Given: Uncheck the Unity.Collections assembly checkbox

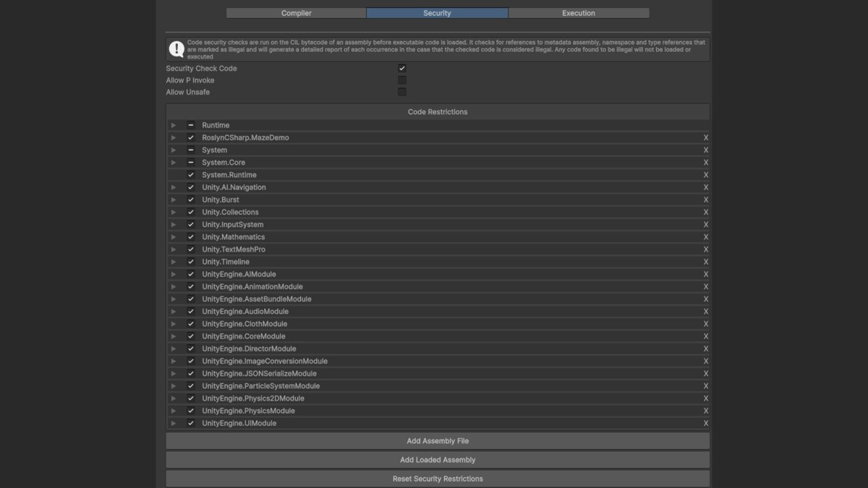Looking at the screenshot, I should [191, 212].
